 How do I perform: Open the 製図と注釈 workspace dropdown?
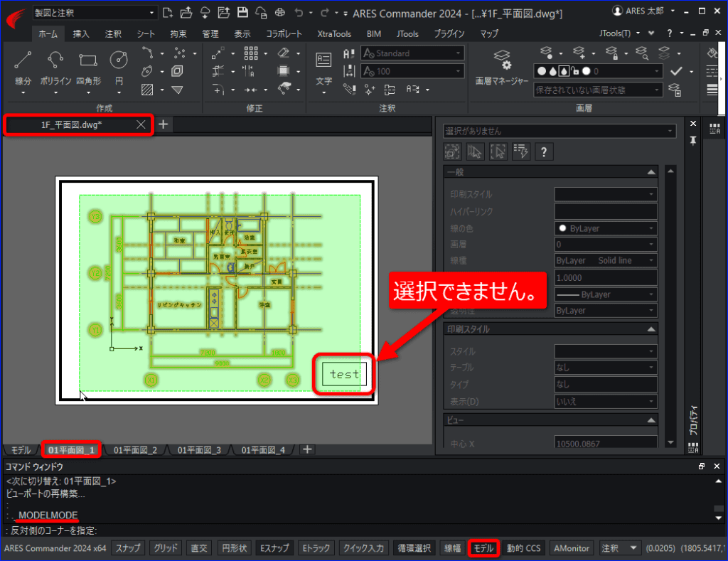(95, 13)
